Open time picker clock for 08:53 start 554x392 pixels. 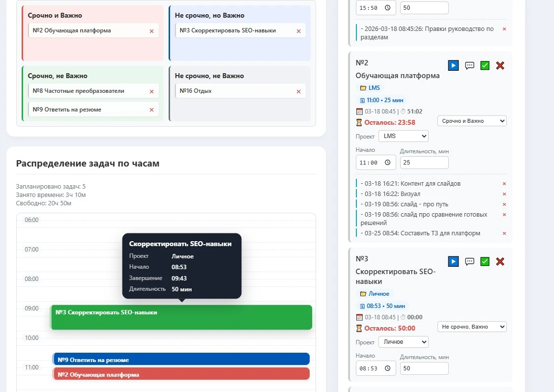pyautogui.click(x=387, y=368)
